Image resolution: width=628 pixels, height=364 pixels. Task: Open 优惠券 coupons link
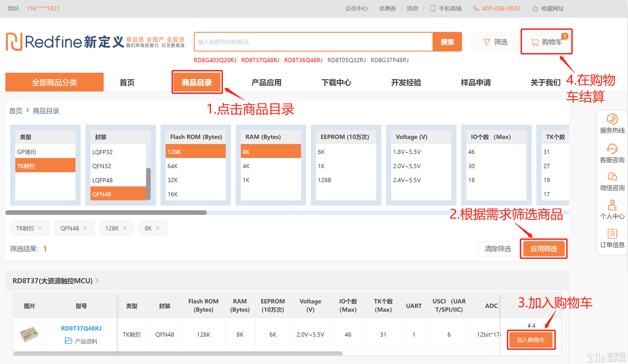[x=387, y=9]
